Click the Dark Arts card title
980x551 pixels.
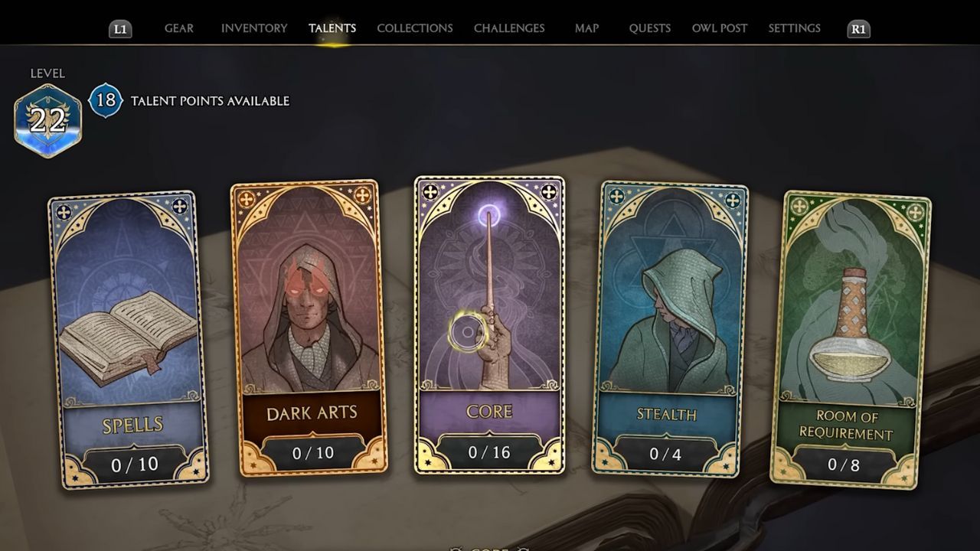(x=312, y=413)
